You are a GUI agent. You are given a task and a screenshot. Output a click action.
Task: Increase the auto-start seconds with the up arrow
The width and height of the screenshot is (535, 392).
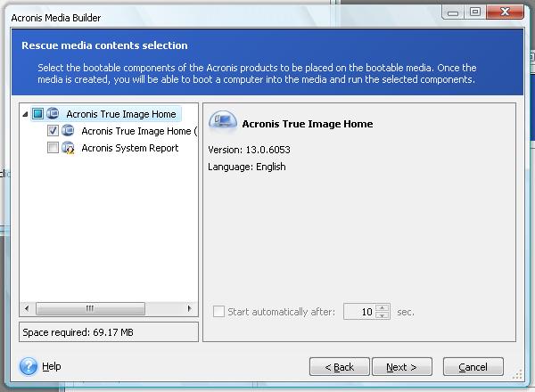383,307
